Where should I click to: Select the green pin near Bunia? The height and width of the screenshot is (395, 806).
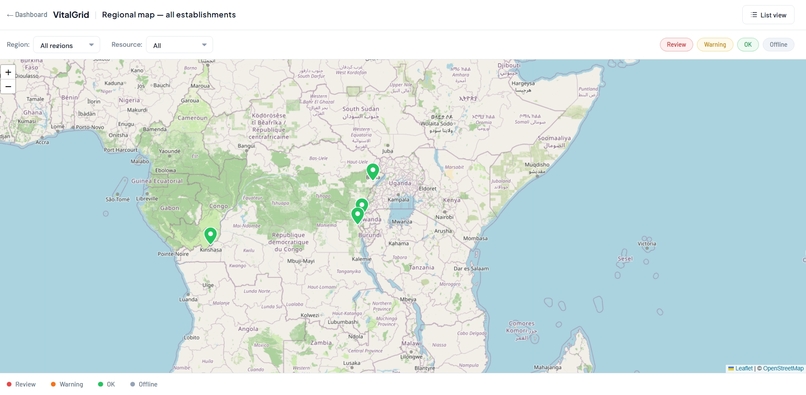pyautogui.click(x=373, y=171)
